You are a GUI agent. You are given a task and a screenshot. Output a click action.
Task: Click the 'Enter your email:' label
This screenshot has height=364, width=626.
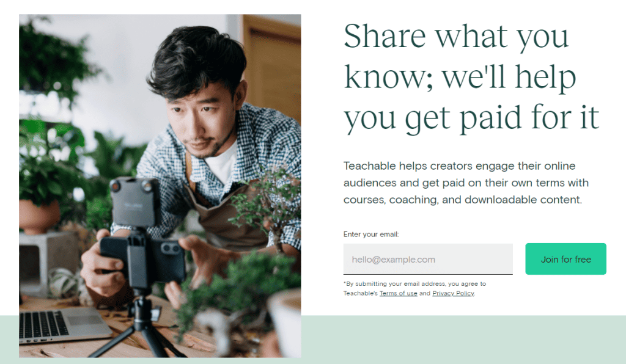[x=371, y=235]
